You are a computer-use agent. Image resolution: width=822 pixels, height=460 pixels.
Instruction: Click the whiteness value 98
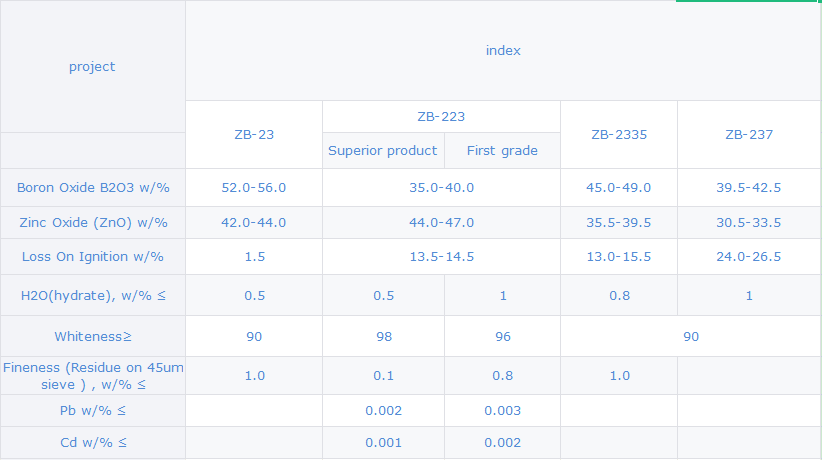(383, 337)
